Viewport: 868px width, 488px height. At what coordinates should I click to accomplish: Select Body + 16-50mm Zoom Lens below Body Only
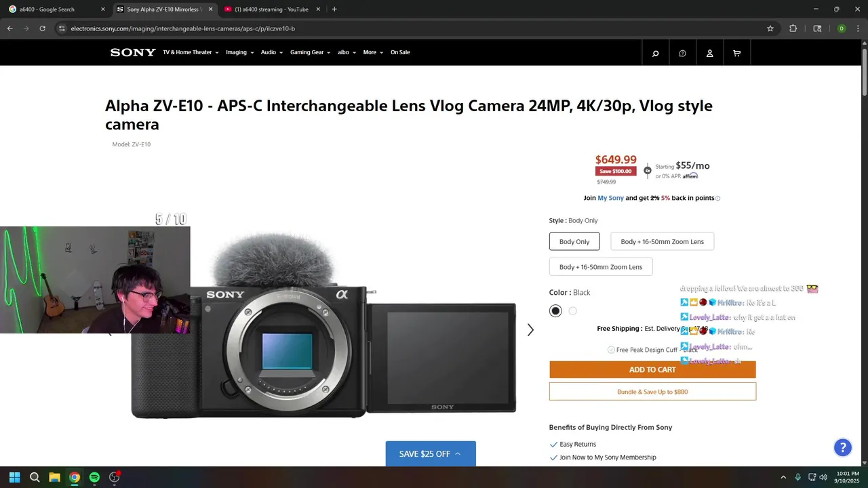pyautogui.click(x=601, y=267)
